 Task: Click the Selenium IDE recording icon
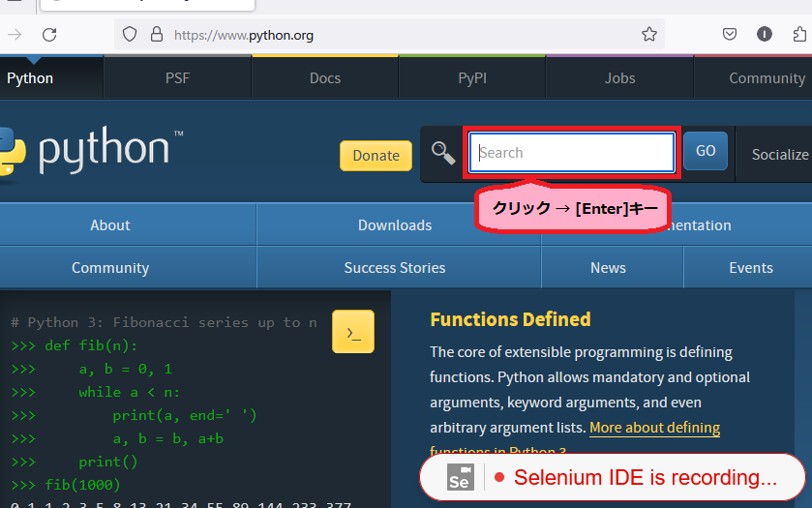(461, 477)
